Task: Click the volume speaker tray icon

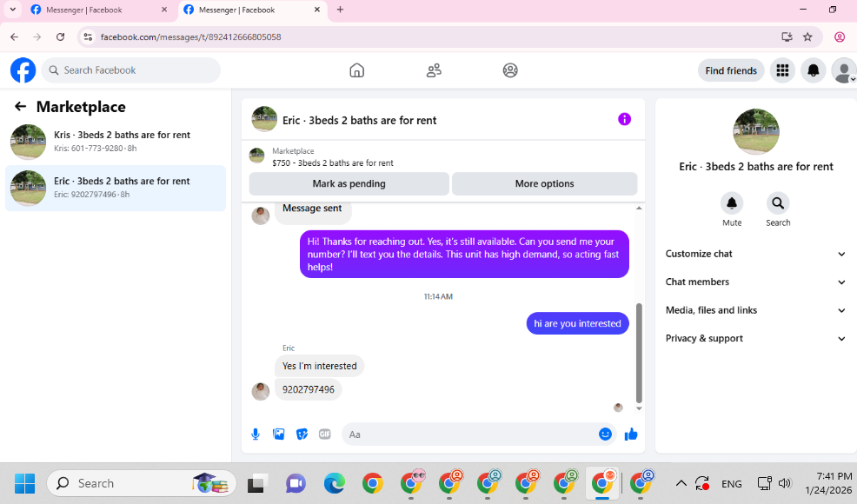Action: (785, 483)
